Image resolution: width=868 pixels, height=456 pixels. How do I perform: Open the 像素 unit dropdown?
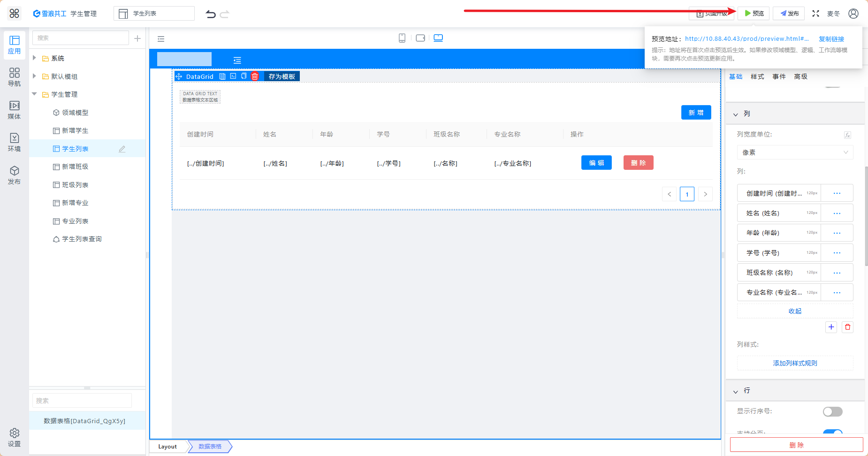795,152
